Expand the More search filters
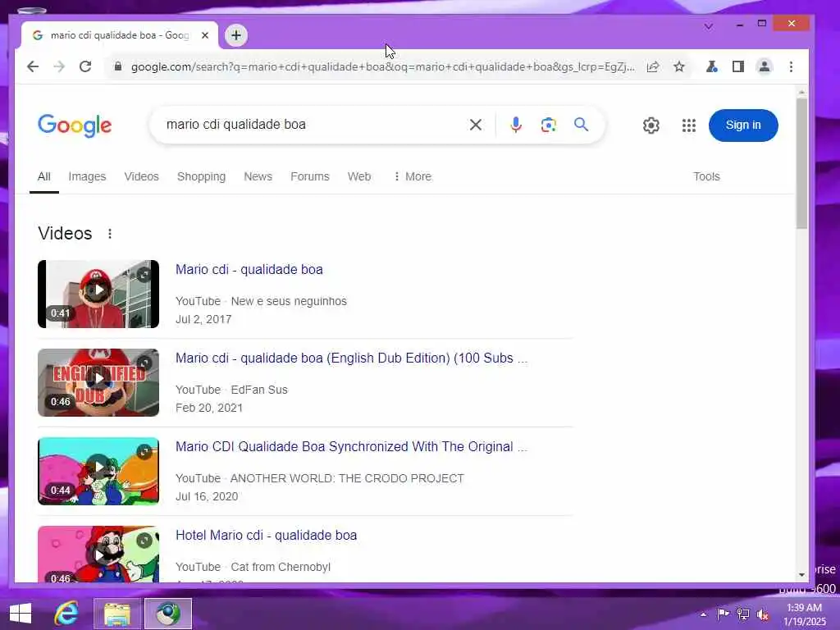 click(412, 177)
